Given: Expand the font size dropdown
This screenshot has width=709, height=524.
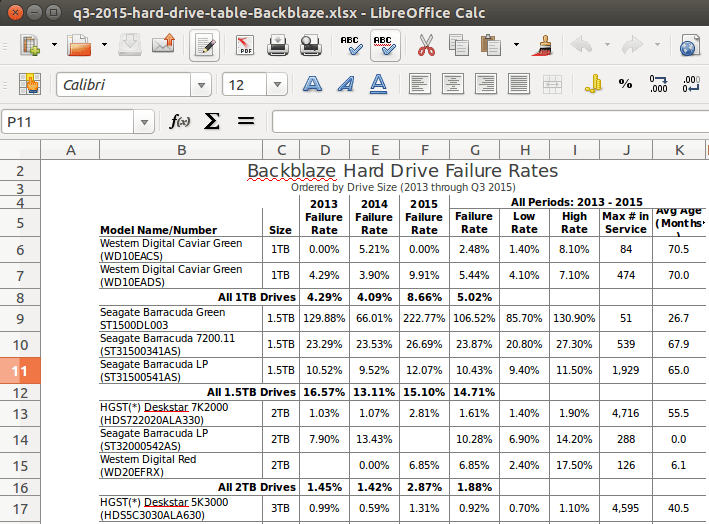Looking at the screenshot, I should (x=277, y=85).
